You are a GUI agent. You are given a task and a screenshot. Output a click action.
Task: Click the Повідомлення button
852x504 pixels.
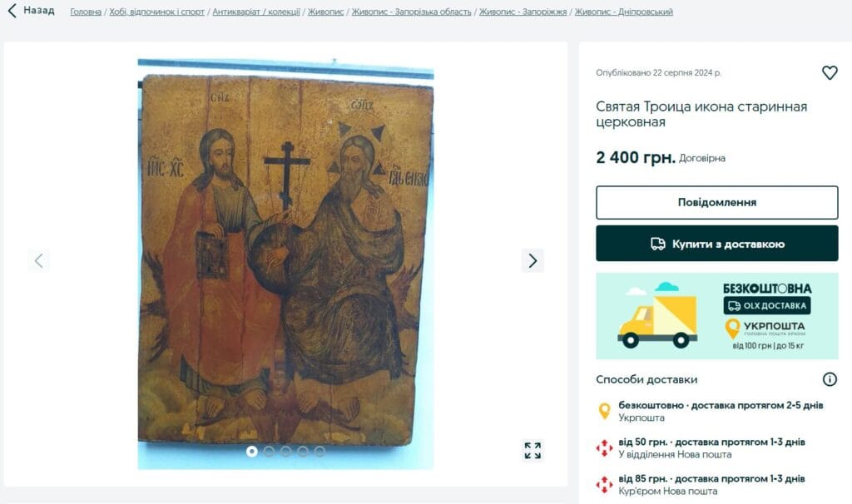[x=716, y=203]
